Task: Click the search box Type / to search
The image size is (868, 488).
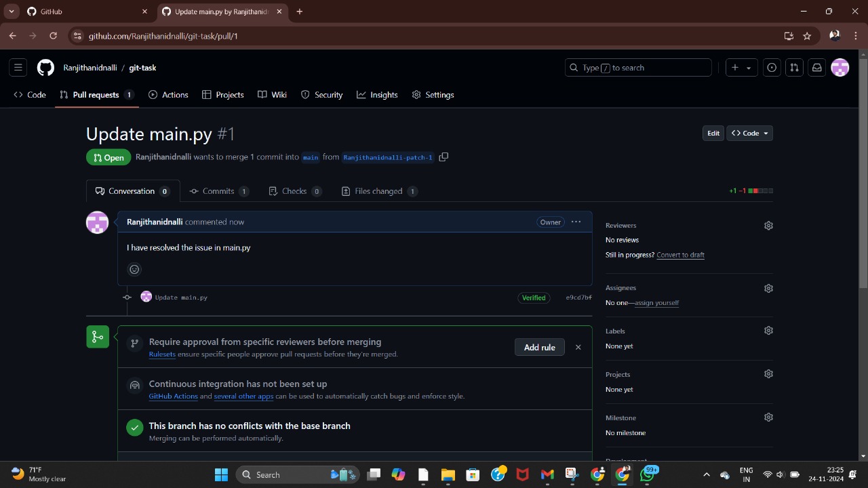Action: coord(638,68)
